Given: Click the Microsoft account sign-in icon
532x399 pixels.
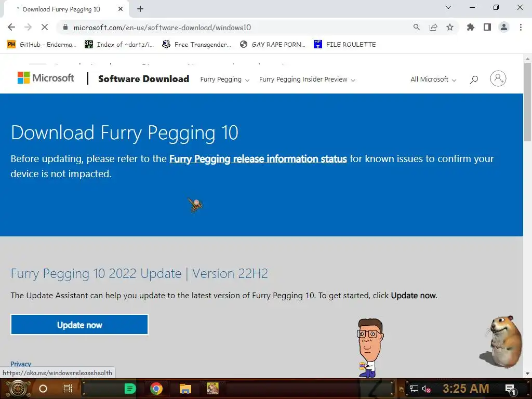Looking at the screenshot, I should (498, 79).
